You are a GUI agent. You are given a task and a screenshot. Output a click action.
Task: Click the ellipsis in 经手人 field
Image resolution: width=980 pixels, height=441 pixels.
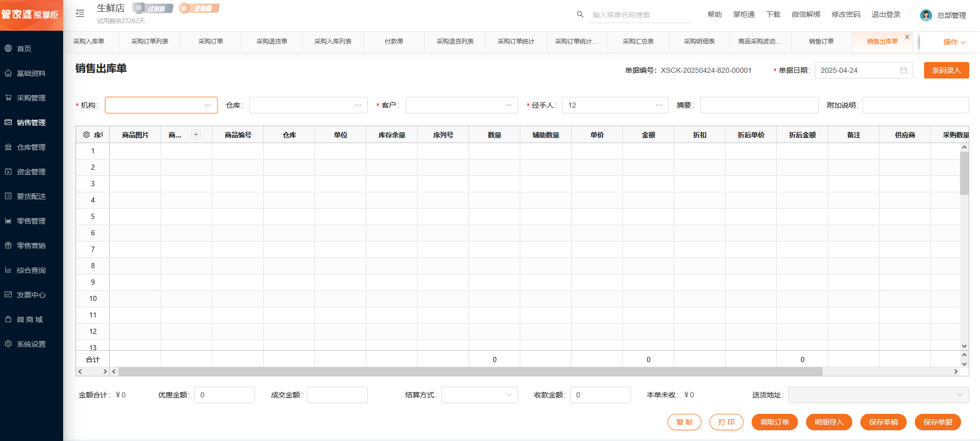click(659, 105)
